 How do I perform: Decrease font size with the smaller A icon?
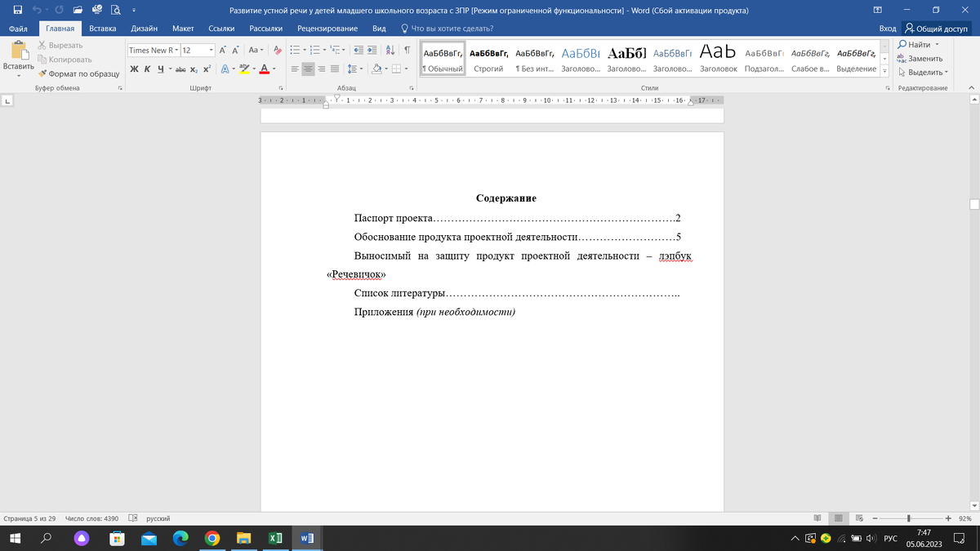click(x=235, y=50)
